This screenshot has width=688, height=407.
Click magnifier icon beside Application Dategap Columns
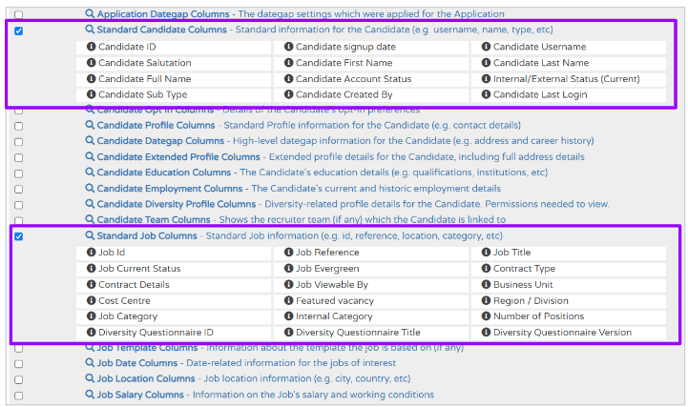[90, 14]
